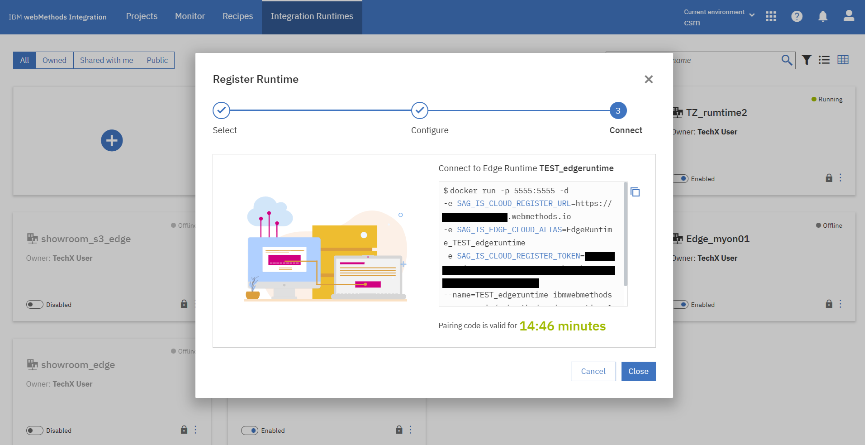Close the Register Runtime dialog with X

[x=649, y=79]
